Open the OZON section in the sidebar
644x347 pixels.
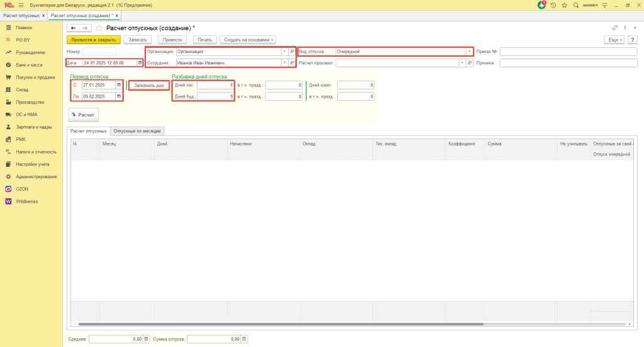23,188
